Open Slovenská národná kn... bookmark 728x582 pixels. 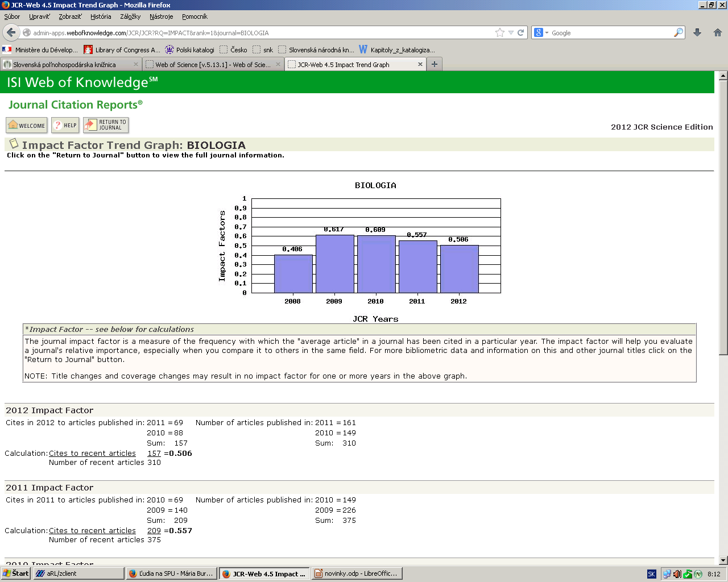(x=316, y=49)
